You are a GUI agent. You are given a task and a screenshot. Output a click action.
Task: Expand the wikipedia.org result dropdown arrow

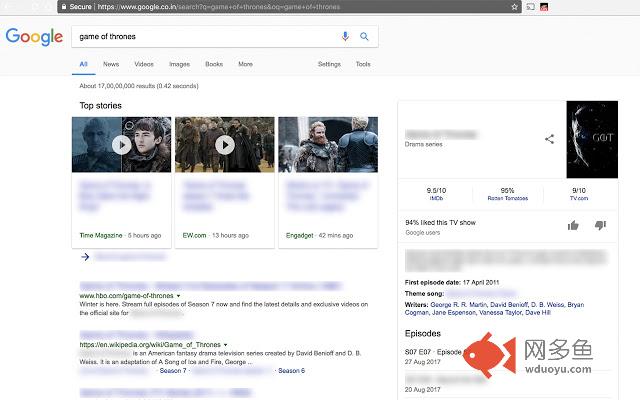pyautogui.click(x=225, y=344)
